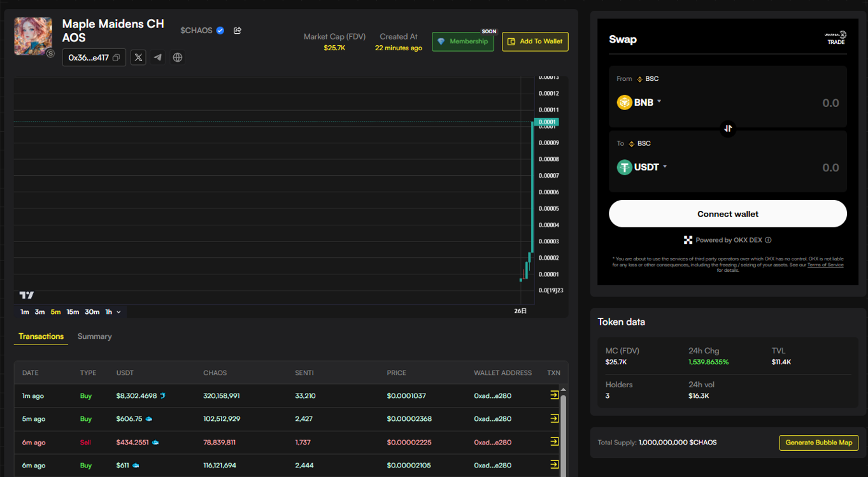Open the Terms of Service link
Image resolution: width=868 pixels, height=477 pixels.
[x=825, y=265]
